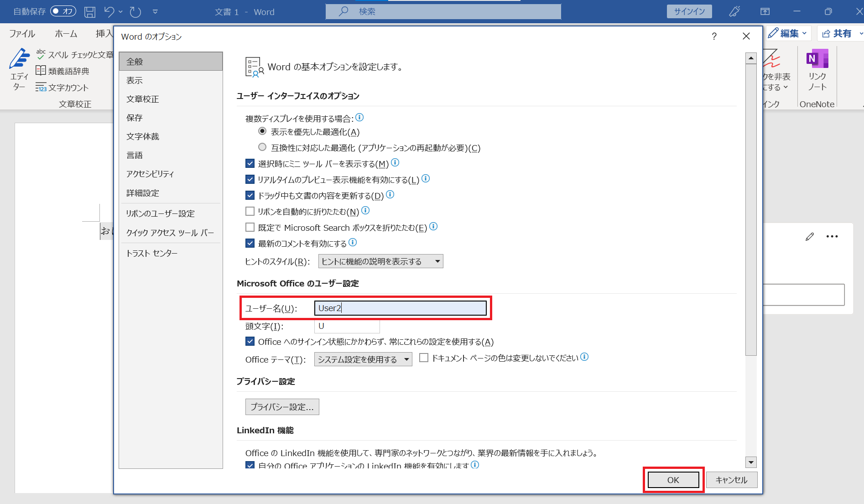The width and height of the screenshot is (864, 504).
Task: Open ribbon display options icon
Action: tap(765, 11)
